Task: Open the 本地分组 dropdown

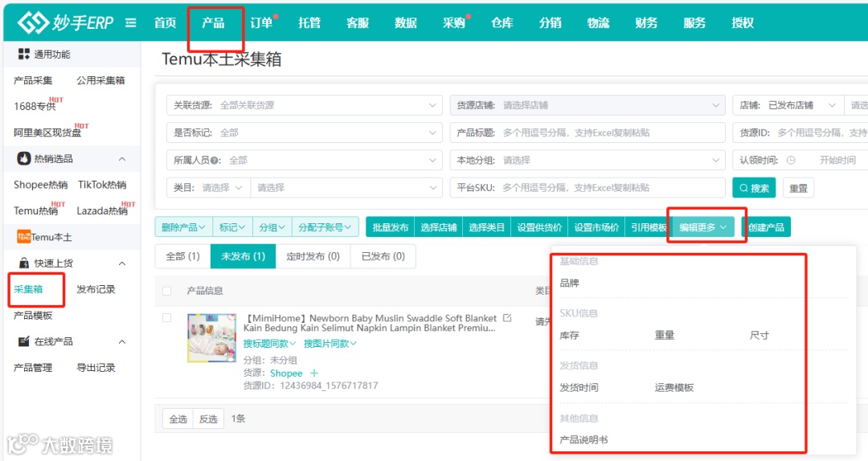Action: 588,161
